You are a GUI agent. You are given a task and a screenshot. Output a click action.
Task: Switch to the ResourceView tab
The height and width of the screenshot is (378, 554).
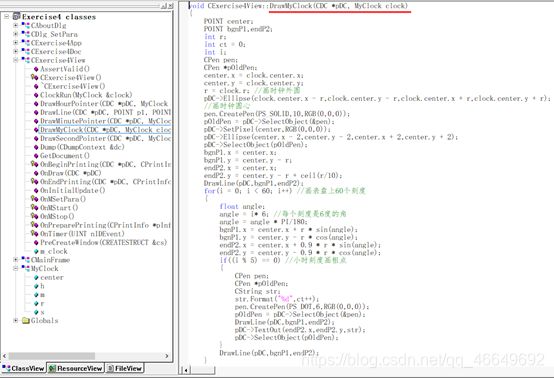point(76,368)
